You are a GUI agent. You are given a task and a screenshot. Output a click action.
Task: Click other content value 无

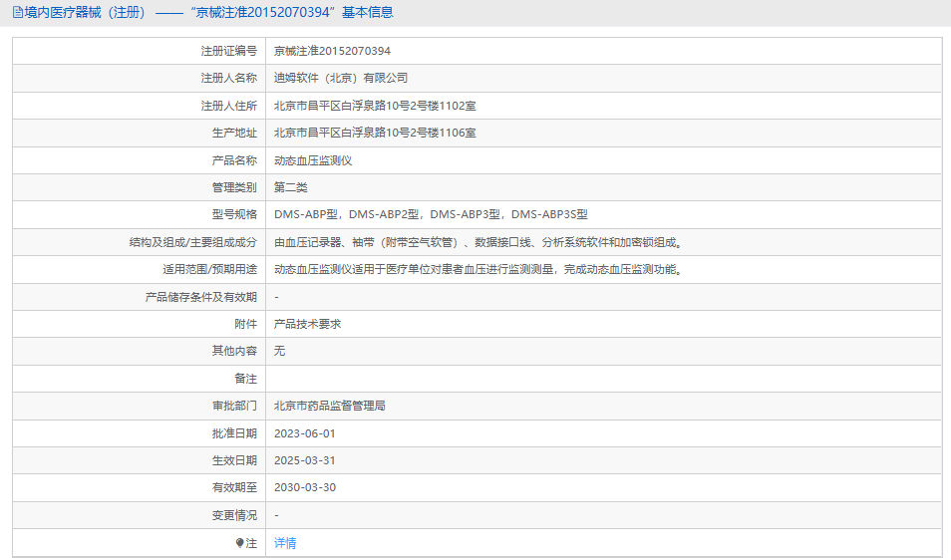[279, 351]
